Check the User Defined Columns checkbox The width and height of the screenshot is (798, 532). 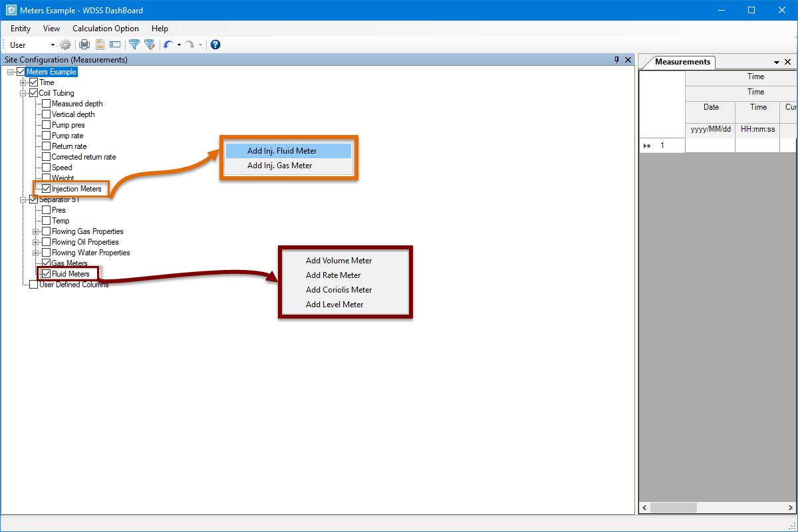[34, 285]
